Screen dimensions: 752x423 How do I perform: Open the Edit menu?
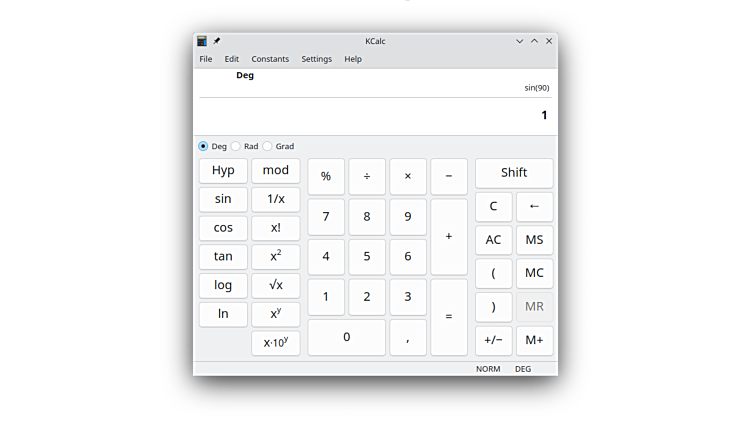pos(232,59)
